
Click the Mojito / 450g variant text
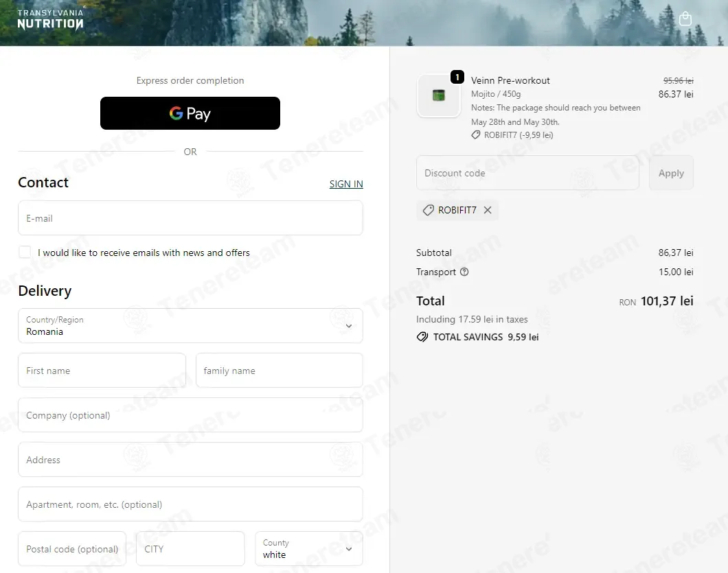[496, 94]
